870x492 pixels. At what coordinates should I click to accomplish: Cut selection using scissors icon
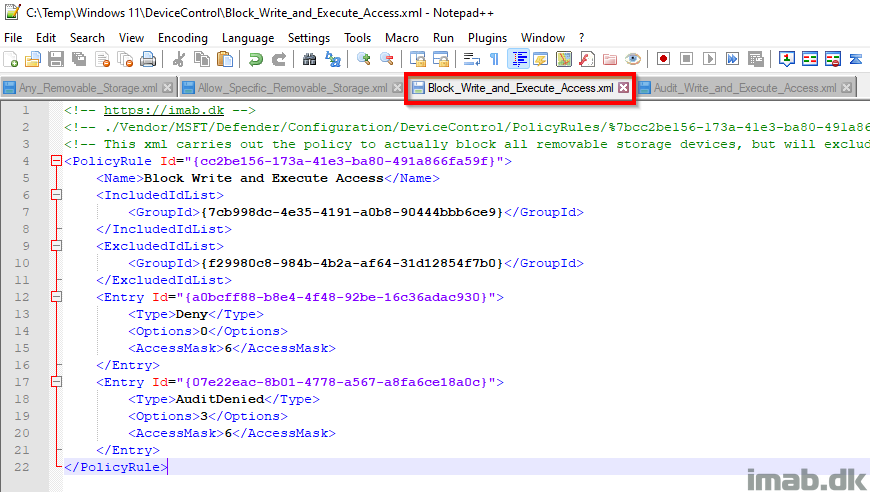[x=179, y=59]
